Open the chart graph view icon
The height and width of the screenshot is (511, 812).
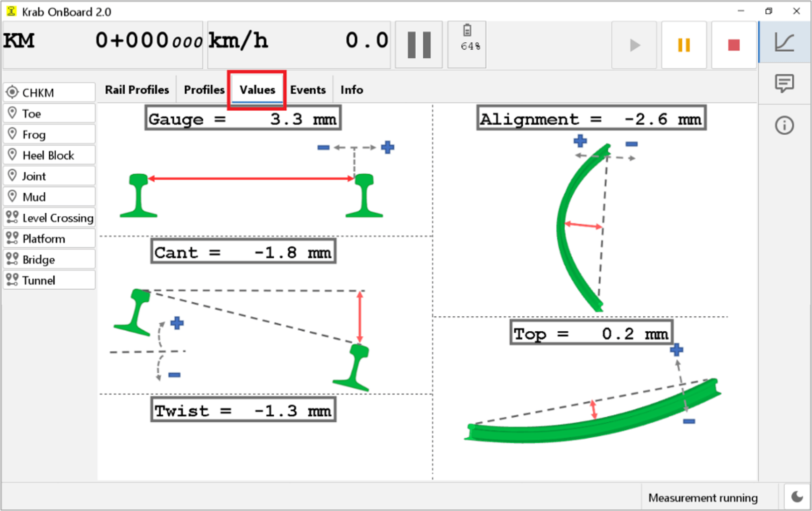pyautogui.click(x=785, y=42)
